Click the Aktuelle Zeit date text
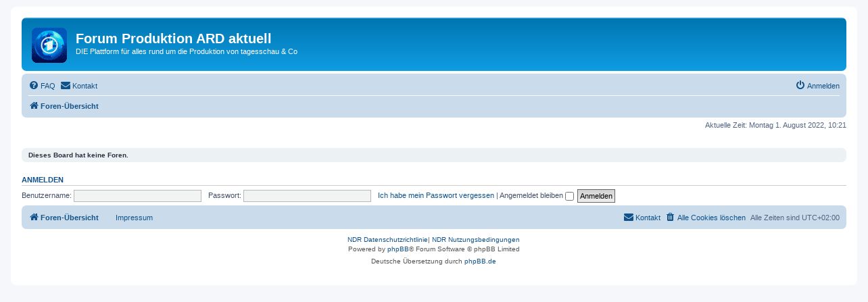The image size is (868, 302). click(x=775, y=125)
